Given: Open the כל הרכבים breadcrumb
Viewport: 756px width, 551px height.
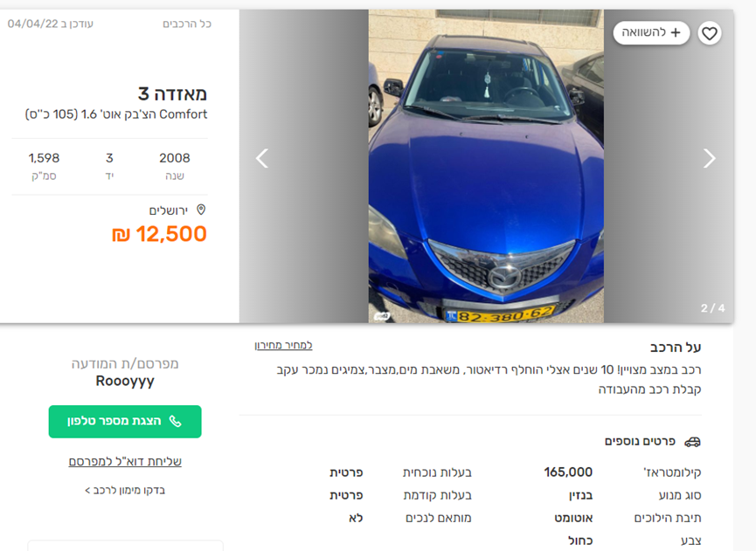Looking at the screenshot, I should tap(187, 24).
